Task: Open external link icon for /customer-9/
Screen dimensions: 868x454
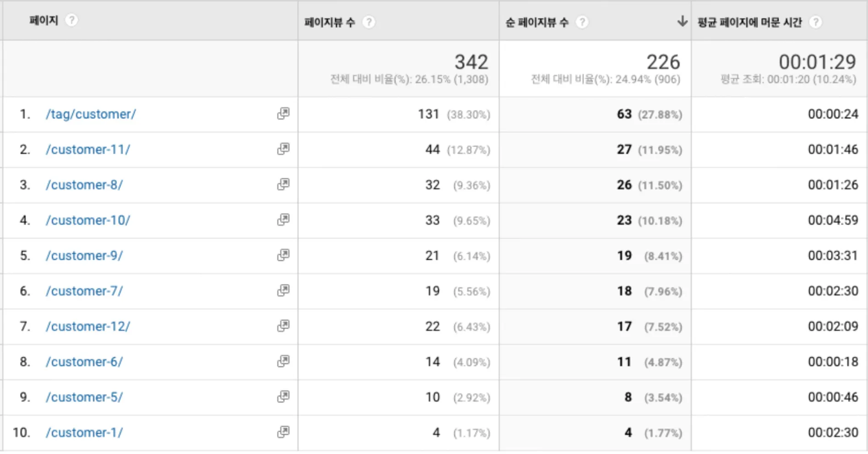Action: tap(284, 255)
